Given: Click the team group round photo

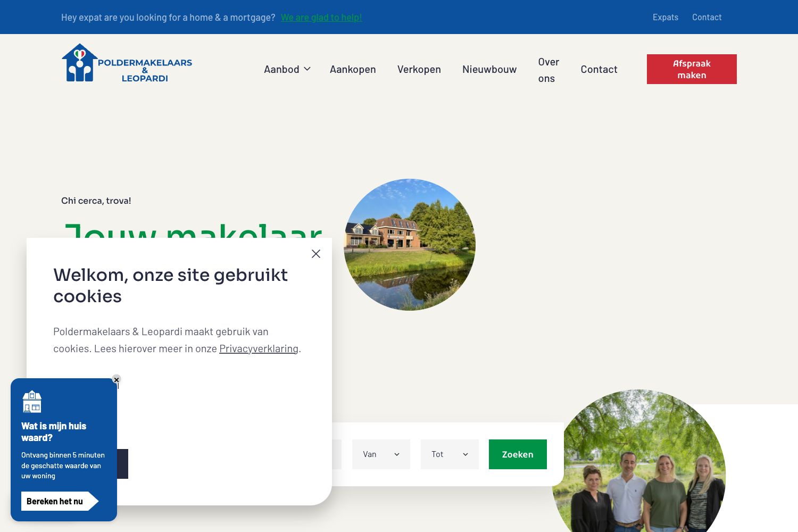Looking at the screenshot, I should [638, 462].
